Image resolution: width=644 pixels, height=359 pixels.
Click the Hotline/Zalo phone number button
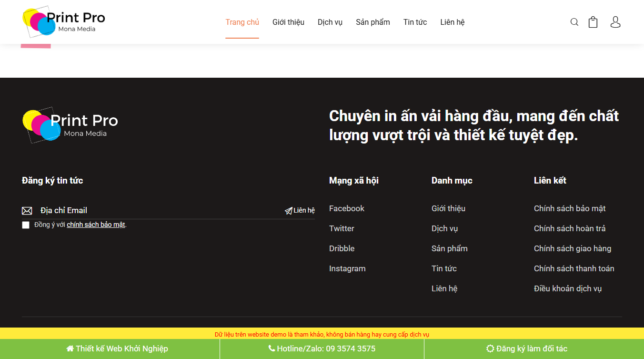(322, 349)
